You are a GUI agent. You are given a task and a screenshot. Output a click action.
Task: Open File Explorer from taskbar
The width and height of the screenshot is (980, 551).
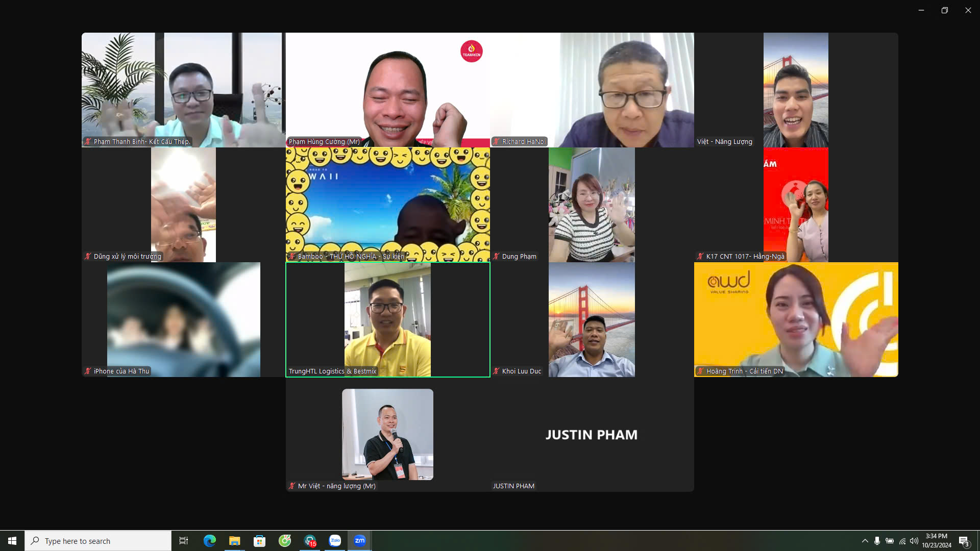coord(234,541)
